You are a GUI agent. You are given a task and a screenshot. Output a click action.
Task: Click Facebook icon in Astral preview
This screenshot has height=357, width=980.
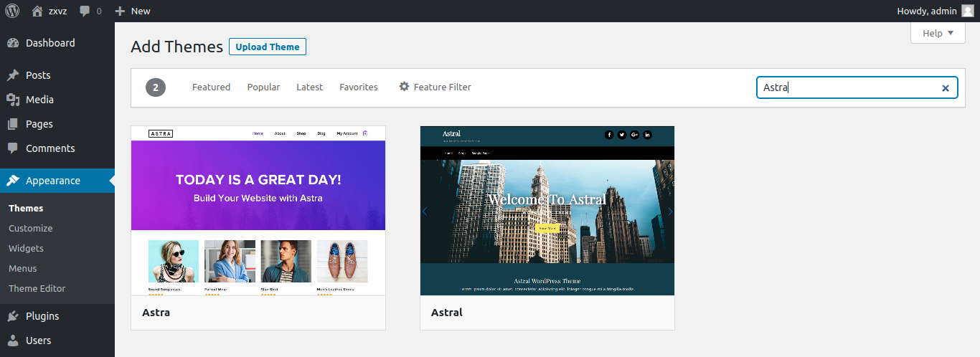point(609,135)
